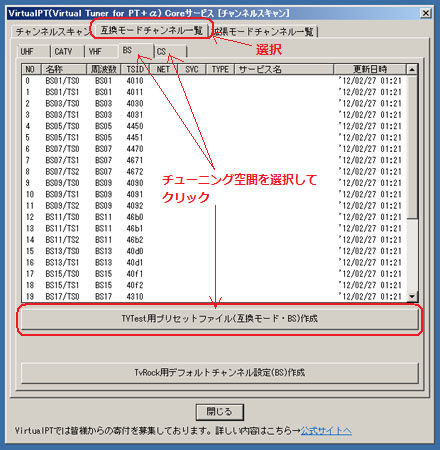This screenshot has height=450, width=440.
Task: Select row BS11/TS0
Action: 214,217
